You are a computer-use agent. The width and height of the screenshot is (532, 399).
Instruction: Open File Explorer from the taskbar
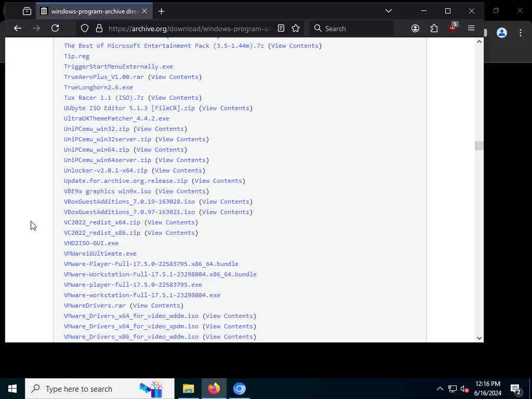tap(188, 389)
